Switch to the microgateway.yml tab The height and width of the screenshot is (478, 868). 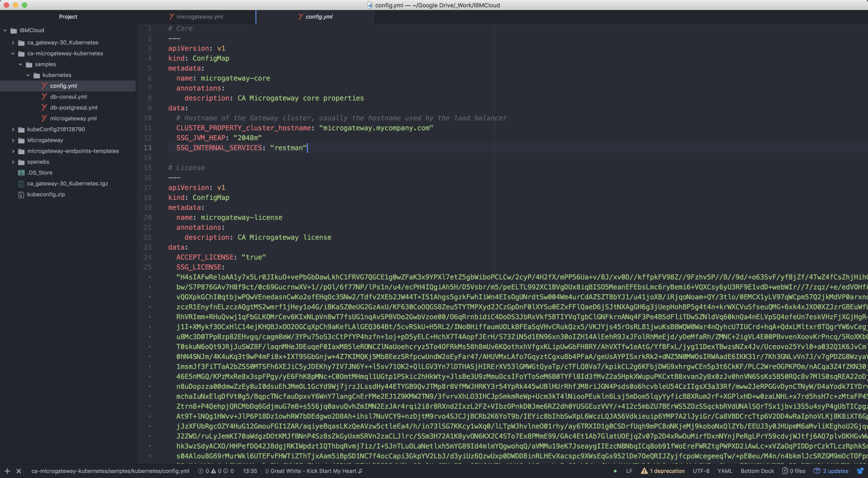199,17
